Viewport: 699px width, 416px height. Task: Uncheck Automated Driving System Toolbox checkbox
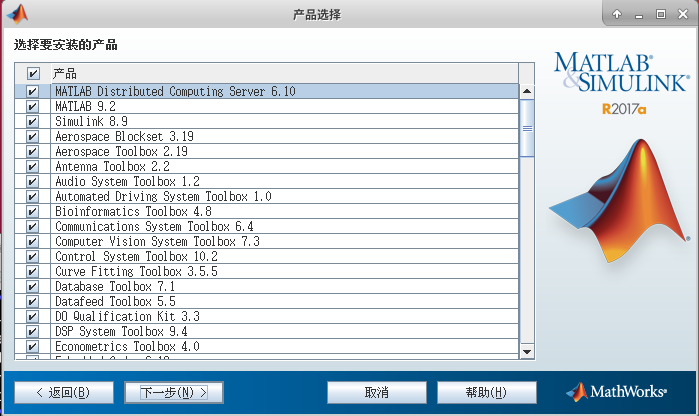[32, 197]
